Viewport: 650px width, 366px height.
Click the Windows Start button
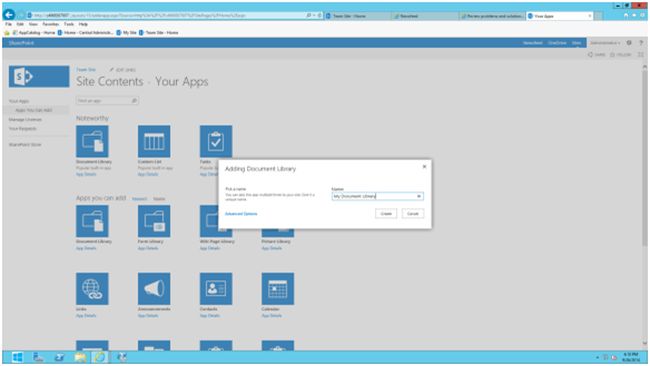tap(17, 357)
